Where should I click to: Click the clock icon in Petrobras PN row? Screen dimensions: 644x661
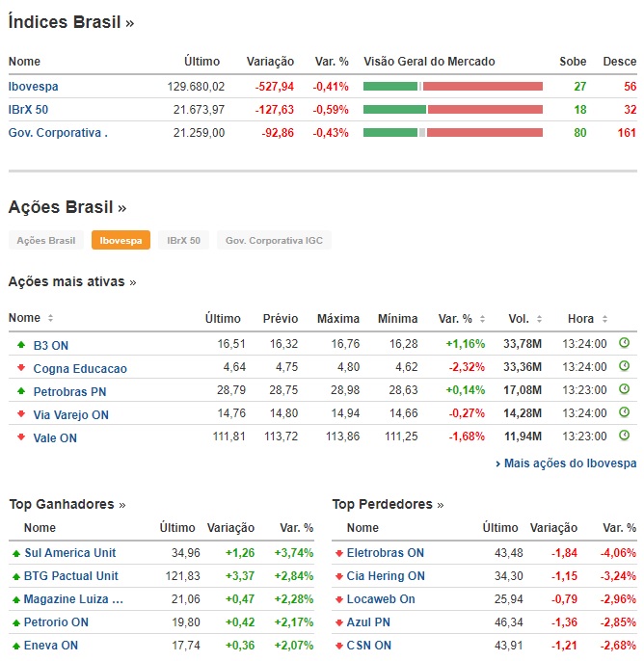(624, 389)
